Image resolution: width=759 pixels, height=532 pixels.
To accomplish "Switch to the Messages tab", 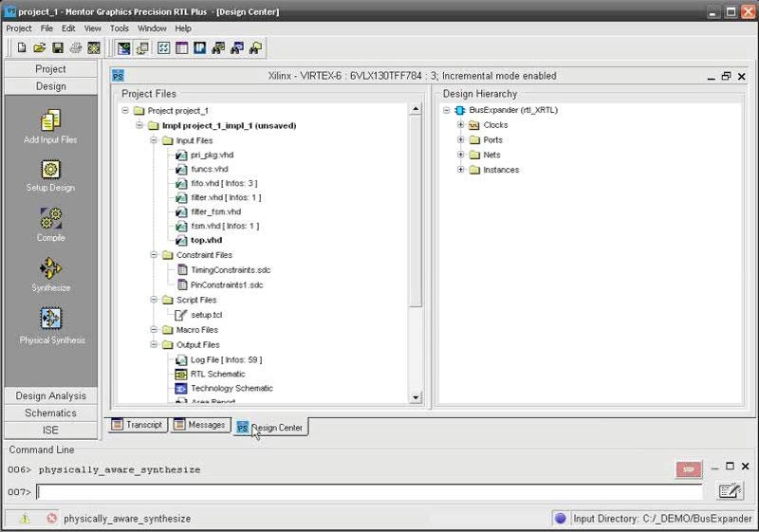I will click(200, 425).
